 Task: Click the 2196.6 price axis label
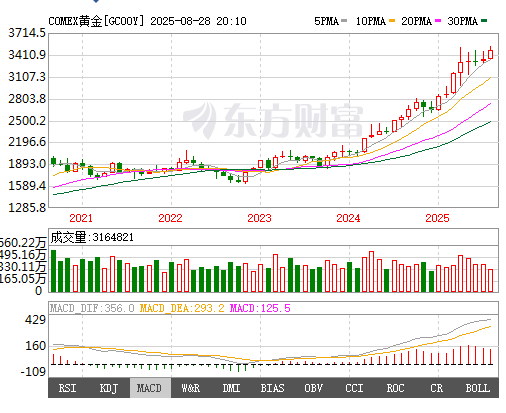(27, 142)
